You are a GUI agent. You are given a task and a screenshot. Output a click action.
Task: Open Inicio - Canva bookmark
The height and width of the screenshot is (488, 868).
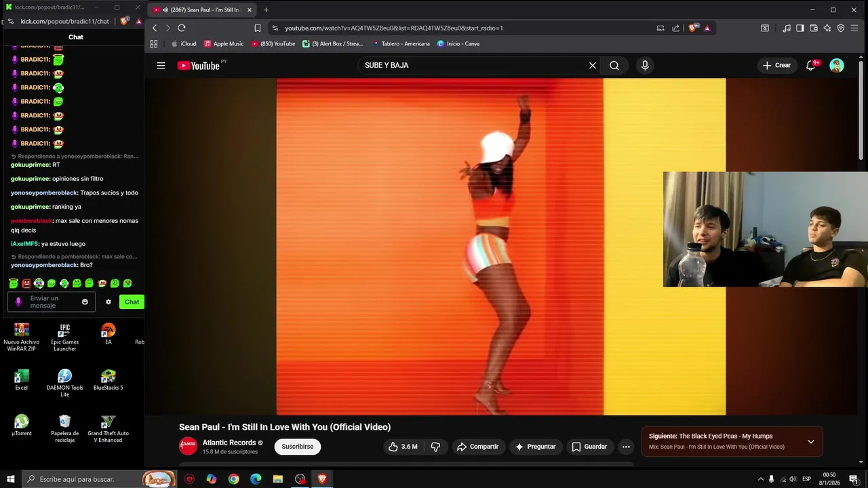click(458, 43)
